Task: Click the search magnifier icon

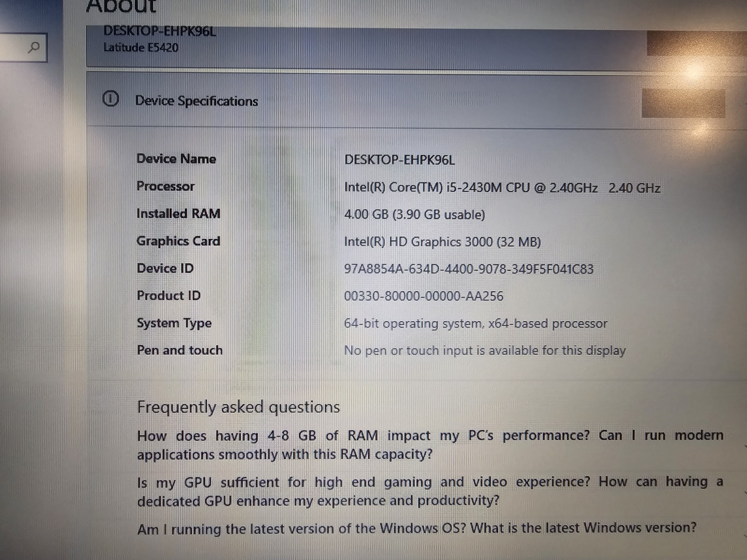Action: [x=34, y=47]
